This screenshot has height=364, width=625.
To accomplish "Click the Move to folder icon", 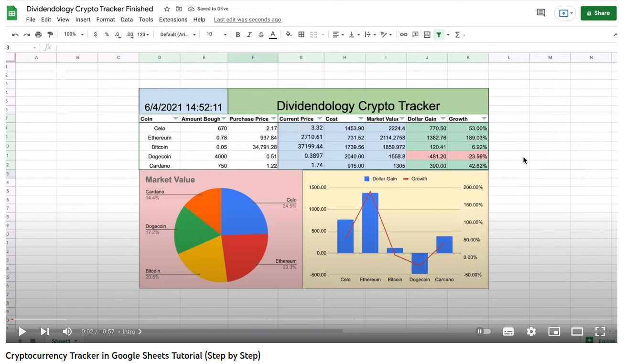I will (x=179, y=9).
